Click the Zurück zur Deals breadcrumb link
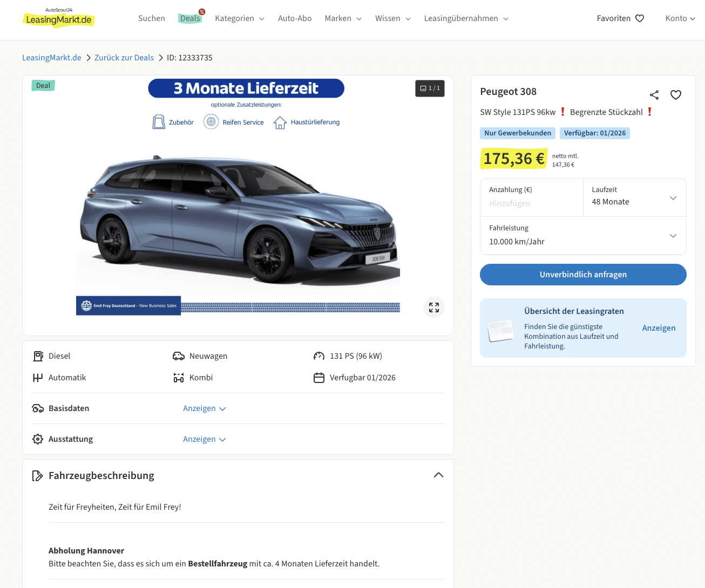The width and height of the screenshot is (705, 588). point(124,58)
